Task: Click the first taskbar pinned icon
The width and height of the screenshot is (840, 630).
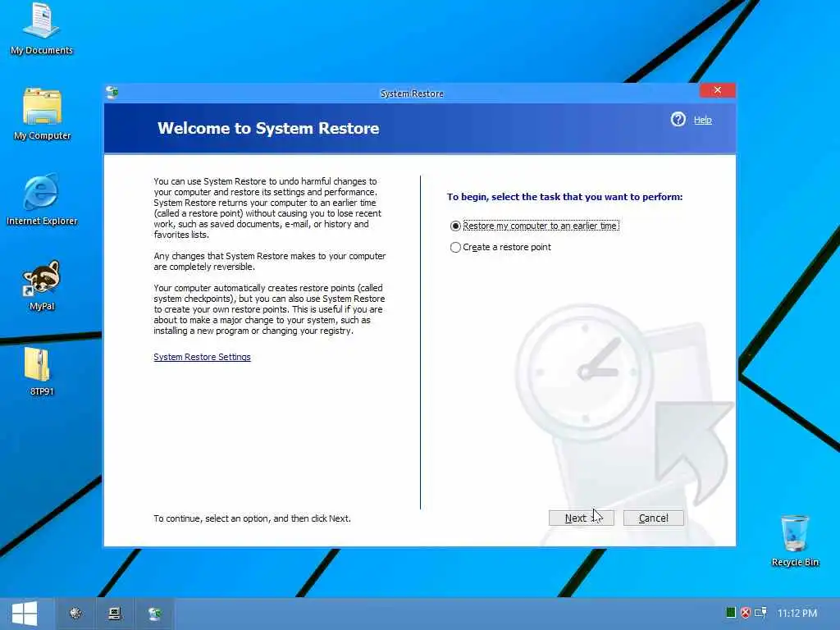Action: click(x=75, y=614)
